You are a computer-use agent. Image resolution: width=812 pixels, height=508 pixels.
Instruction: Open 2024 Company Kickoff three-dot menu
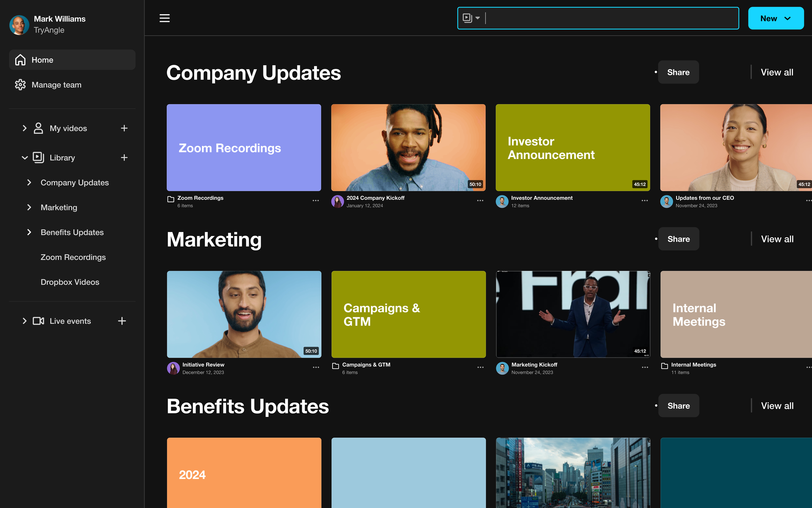click(x=480, y=201)
